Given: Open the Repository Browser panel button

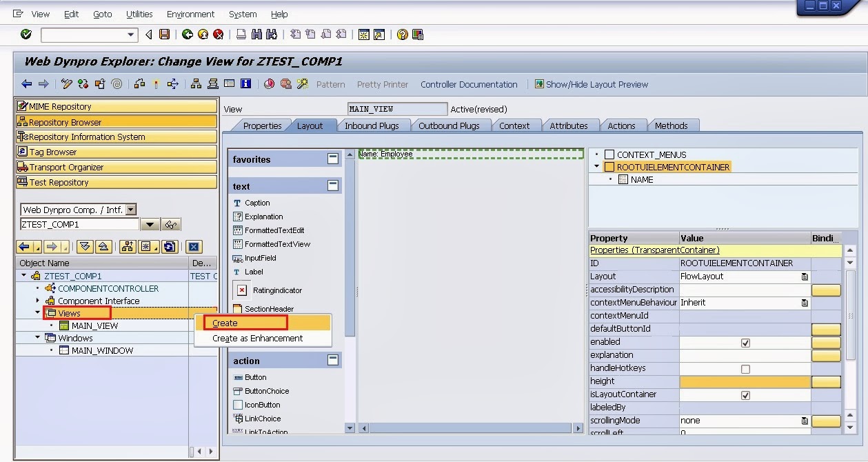Looking at the screenshot, I should (x=116, y=122).
